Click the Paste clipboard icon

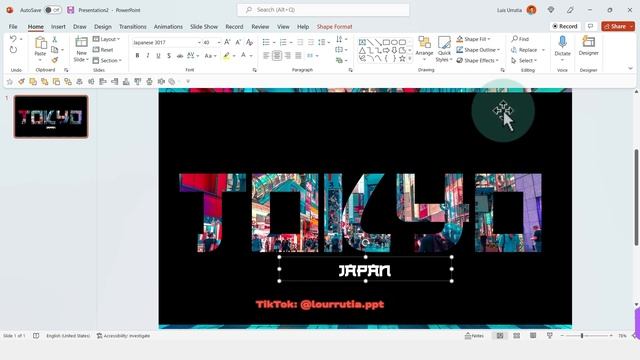point(40,43)
